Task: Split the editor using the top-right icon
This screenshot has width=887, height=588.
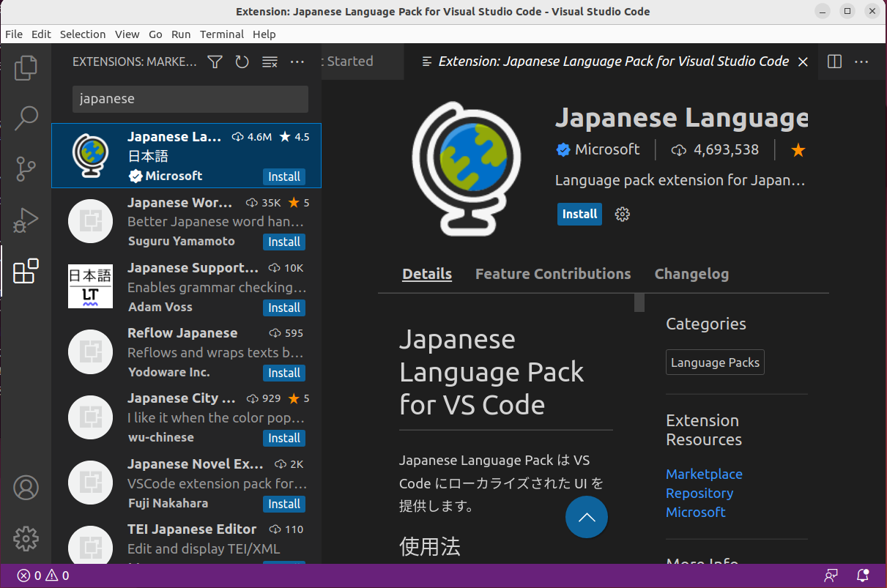Action: (834, 62)
